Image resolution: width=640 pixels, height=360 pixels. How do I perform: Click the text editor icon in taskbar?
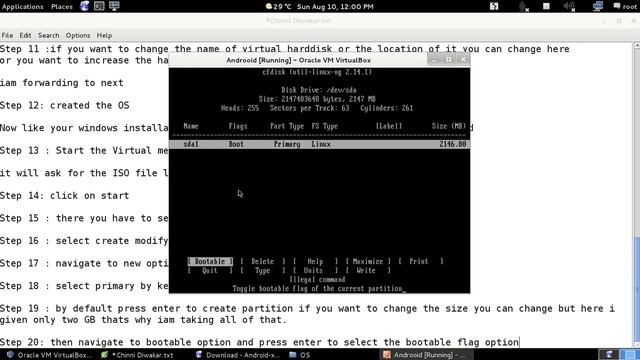[104, 355]
